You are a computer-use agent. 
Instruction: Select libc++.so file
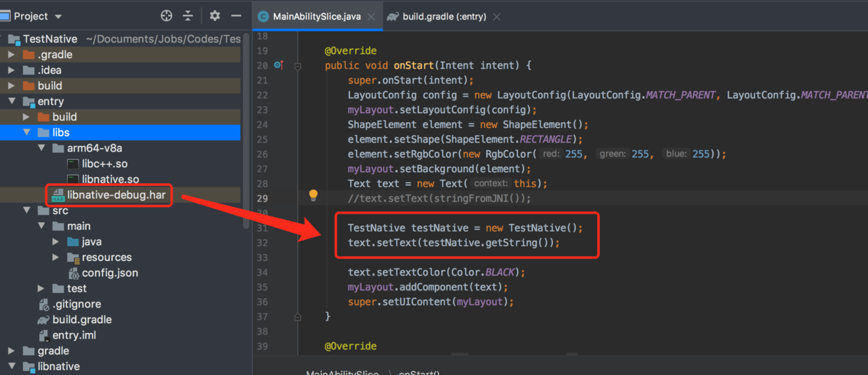[x=105, y=164]
